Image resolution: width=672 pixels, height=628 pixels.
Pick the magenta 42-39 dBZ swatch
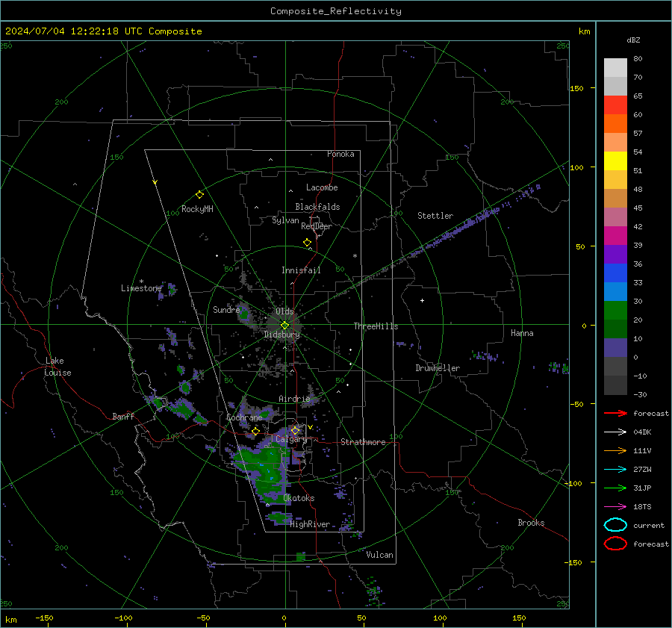615,236
